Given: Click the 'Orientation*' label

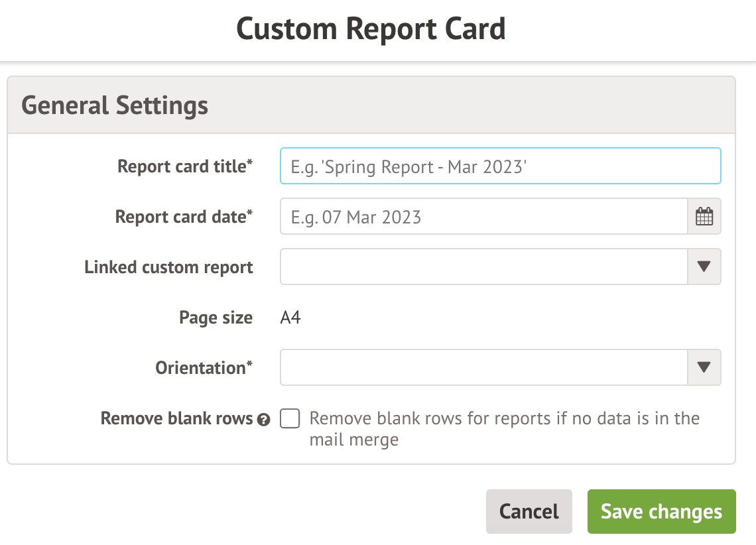Looking at the screenshot, I should point(204,368).
